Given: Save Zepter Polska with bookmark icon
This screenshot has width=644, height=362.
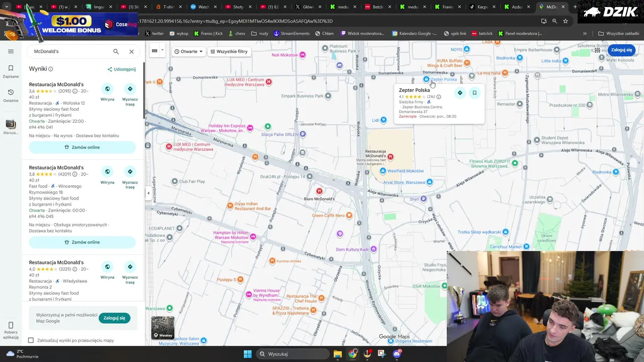Looking at the screenshot, I should click(474, 93).
